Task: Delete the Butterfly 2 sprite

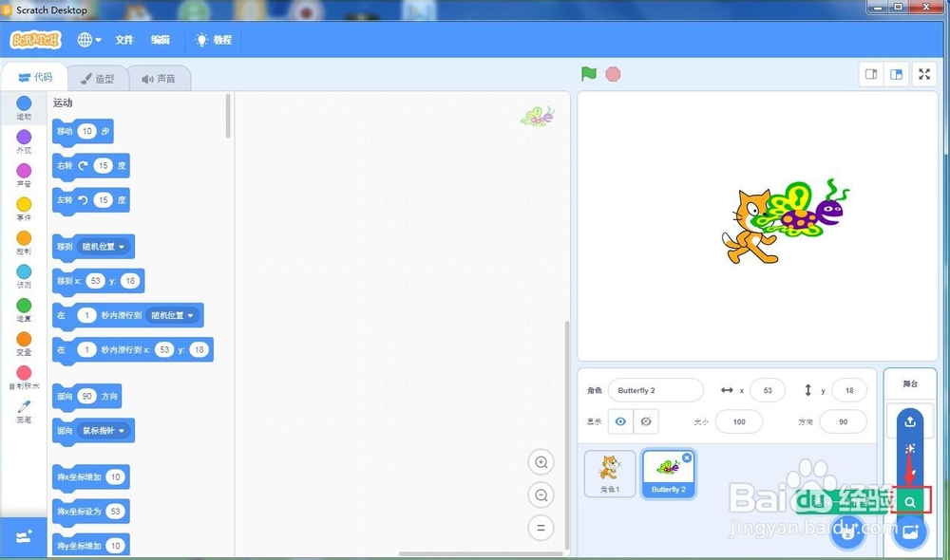Action: click(x=687, y=457)
